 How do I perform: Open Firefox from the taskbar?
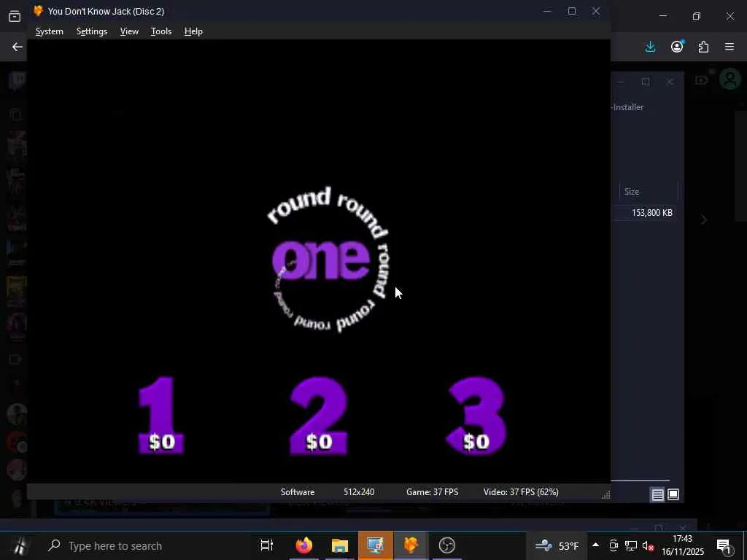pyautogui.click(x=303, y=545)
